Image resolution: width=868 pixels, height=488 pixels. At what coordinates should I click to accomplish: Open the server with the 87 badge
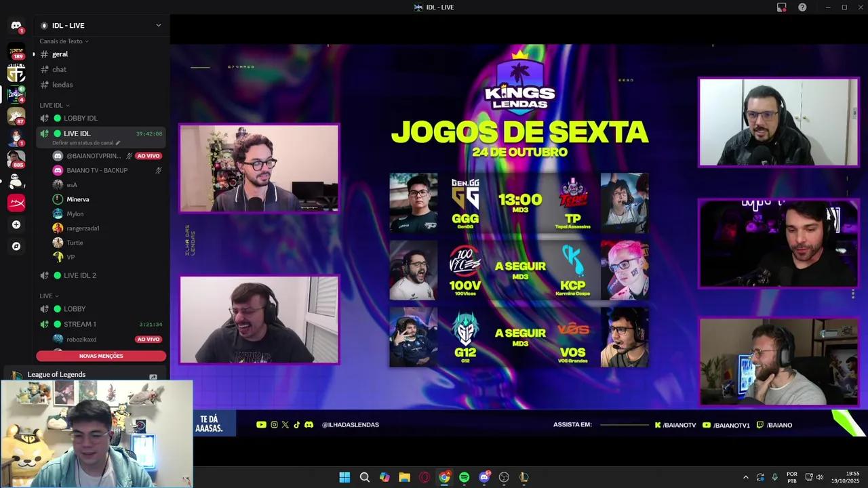[16, 117]
